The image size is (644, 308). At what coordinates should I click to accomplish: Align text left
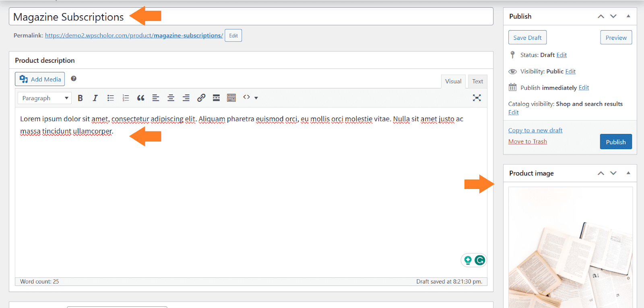coord(156,98)
